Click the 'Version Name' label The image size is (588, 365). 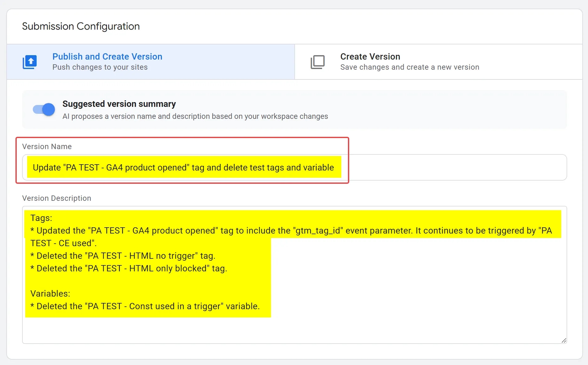pos(47,147)
